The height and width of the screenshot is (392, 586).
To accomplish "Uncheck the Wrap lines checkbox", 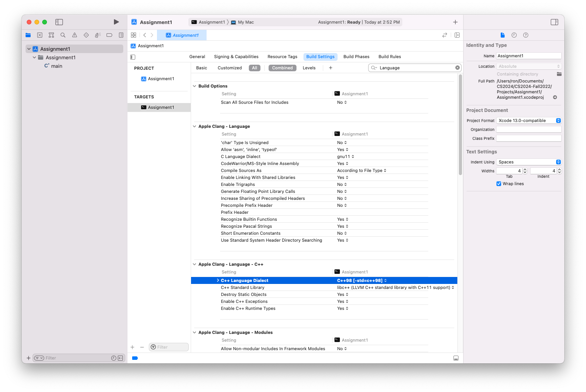I will click(x=499, y=184).
